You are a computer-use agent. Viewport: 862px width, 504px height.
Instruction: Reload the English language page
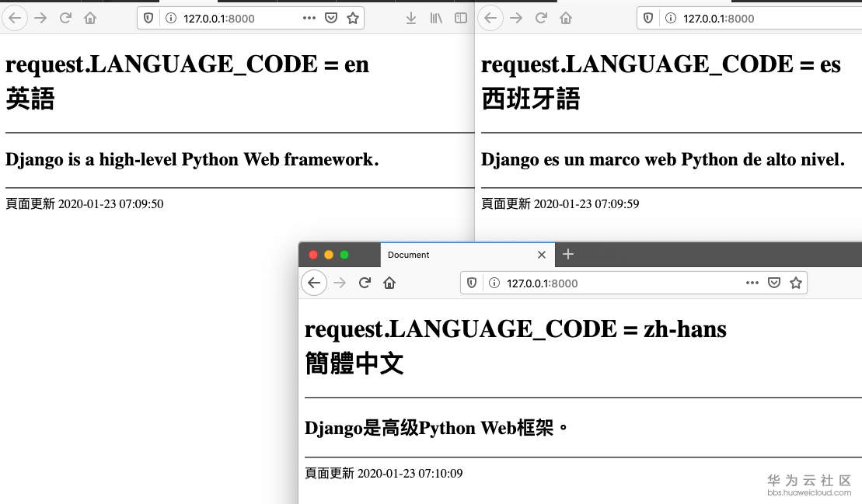(65, 18)
